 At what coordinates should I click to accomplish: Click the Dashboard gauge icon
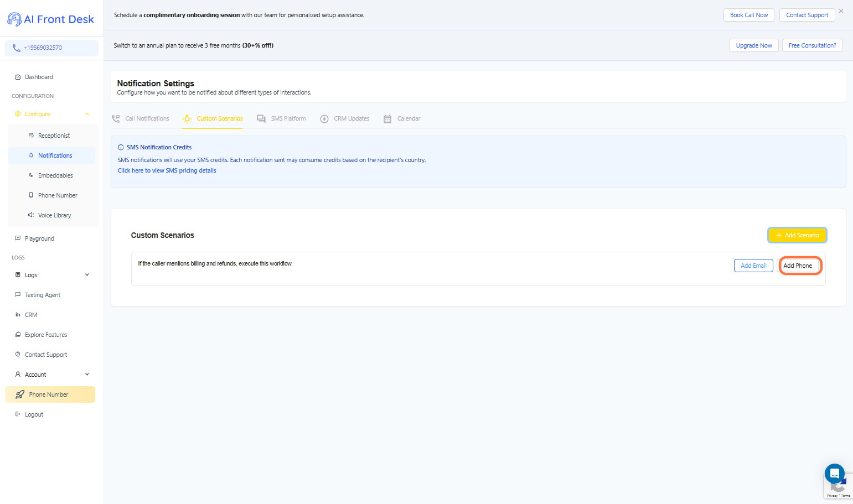(18, 77)
